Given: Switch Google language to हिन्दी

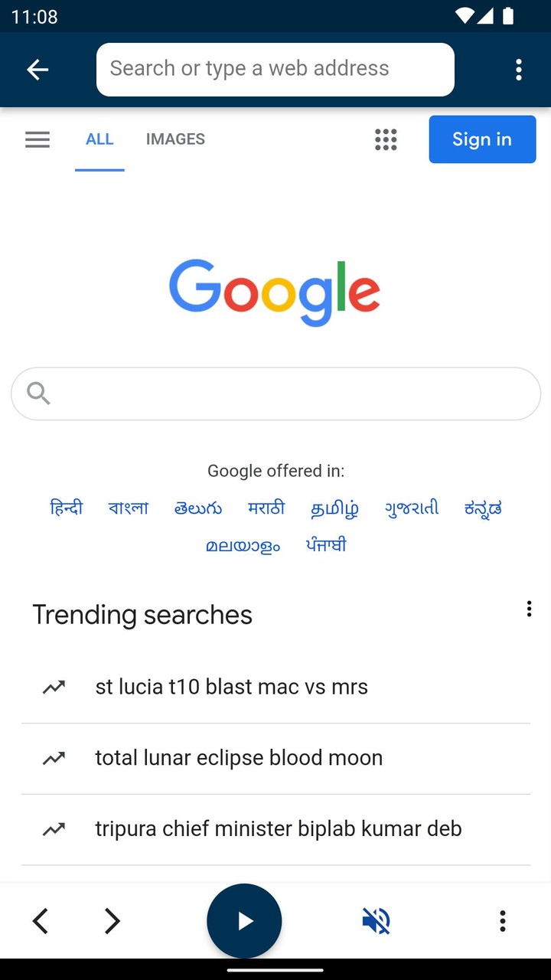Looking at the screenshot, I should [67, 508].
